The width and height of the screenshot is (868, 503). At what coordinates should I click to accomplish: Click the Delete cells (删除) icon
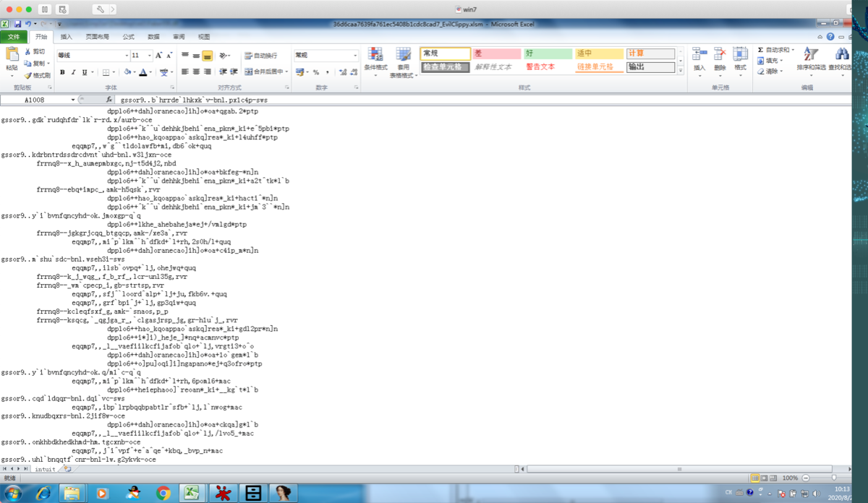(720, 55)
